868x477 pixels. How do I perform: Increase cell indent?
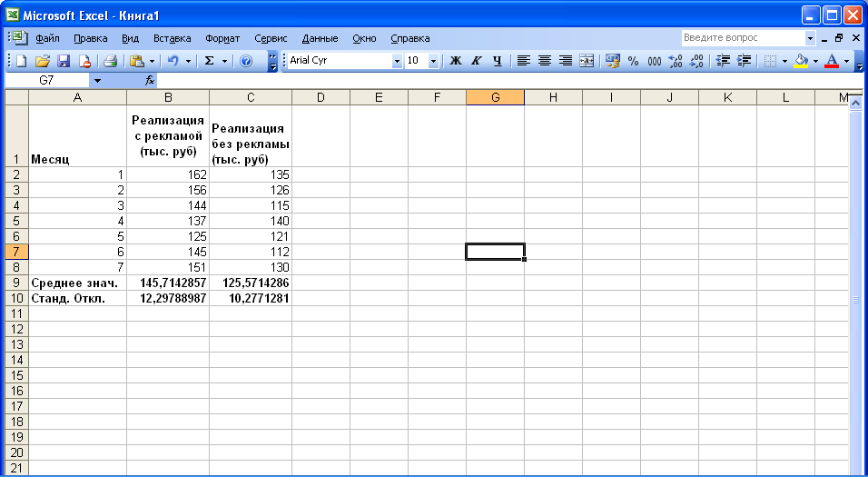[744, 61]
